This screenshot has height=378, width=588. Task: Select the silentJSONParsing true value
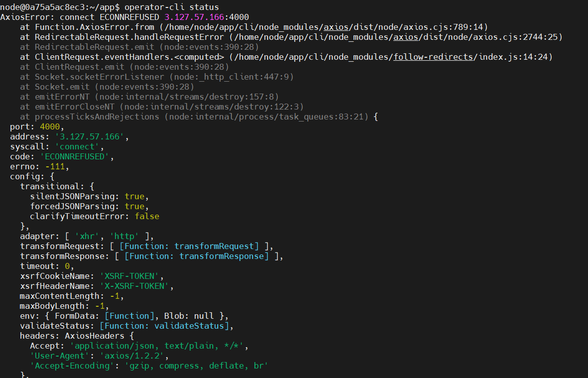[x=133, y=196]
